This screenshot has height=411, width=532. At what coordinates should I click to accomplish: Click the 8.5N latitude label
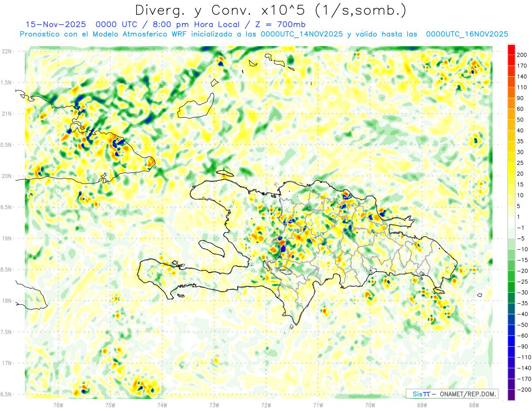[x=7, y=270]
